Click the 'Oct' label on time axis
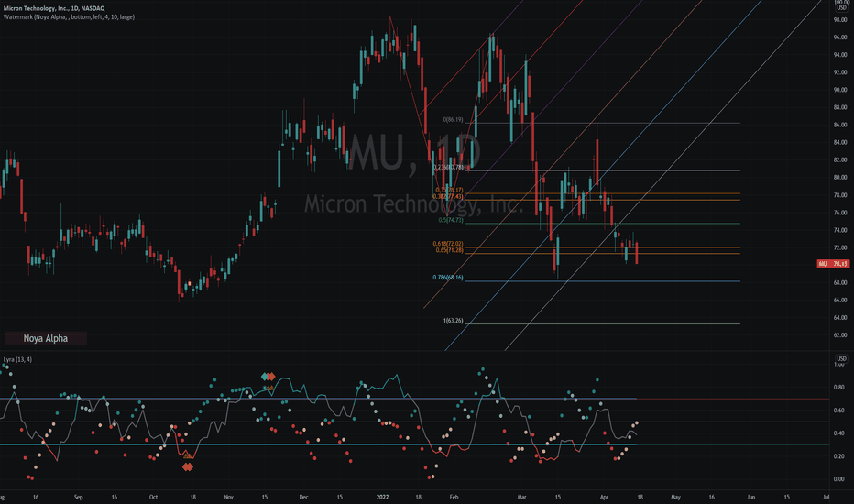 (154, 497)
